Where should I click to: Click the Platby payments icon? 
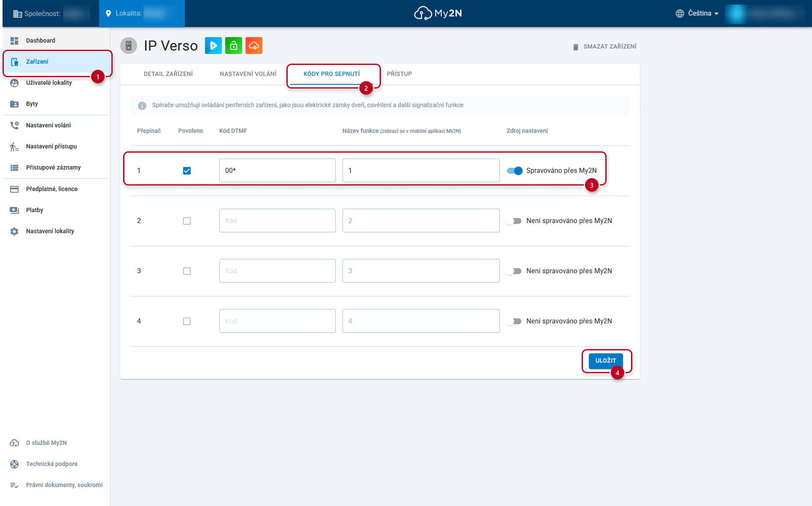pyautogui.click(x=14, y=210)
